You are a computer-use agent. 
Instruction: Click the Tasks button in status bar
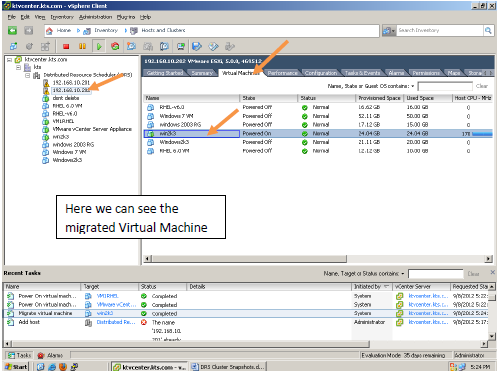(x=19, y=355)
